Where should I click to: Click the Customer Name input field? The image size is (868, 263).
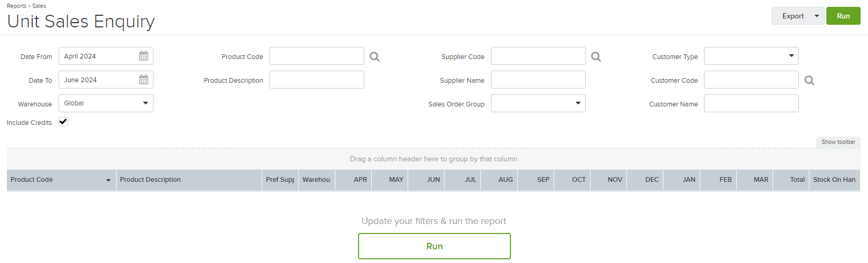[751, 103]
